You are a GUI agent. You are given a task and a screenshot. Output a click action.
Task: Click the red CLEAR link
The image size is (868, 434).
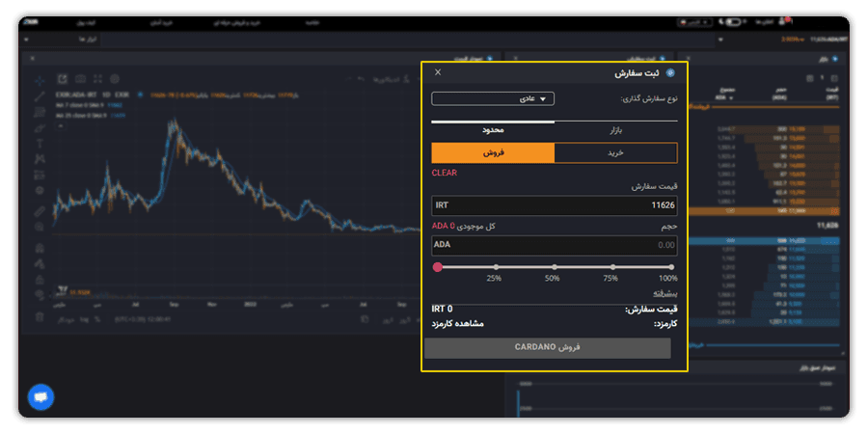click(x=444, y=173)
